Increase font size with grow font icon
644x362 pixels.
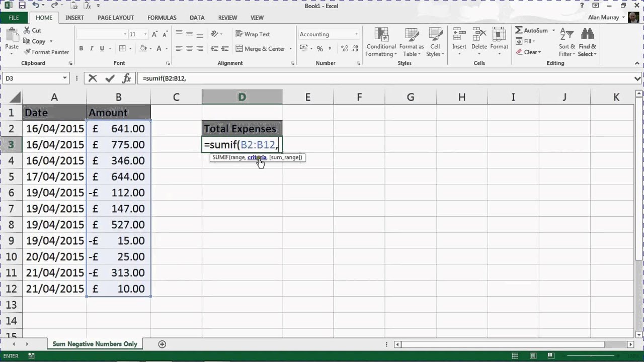point(155,34)
